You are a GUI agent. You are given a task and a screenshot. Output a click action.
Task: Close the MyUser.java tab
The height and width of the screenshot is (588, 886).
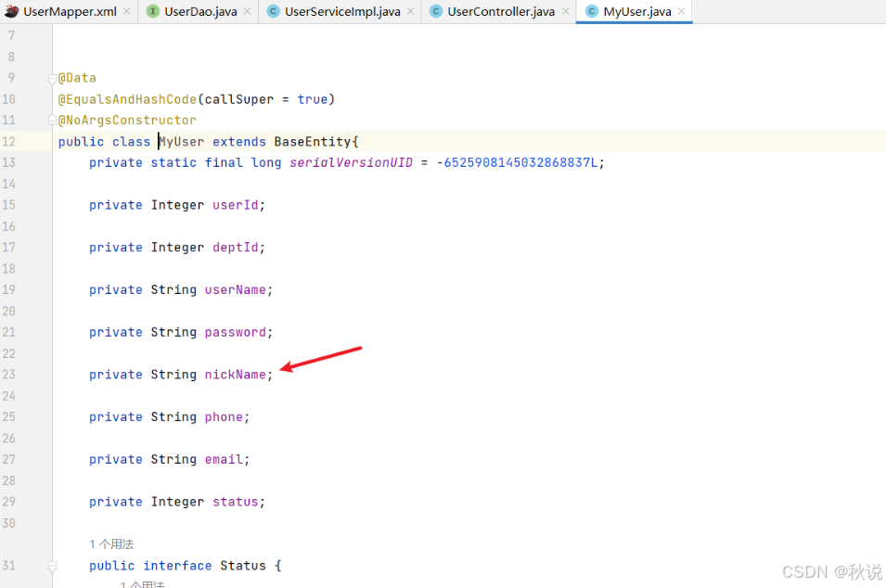coord(682,11)
